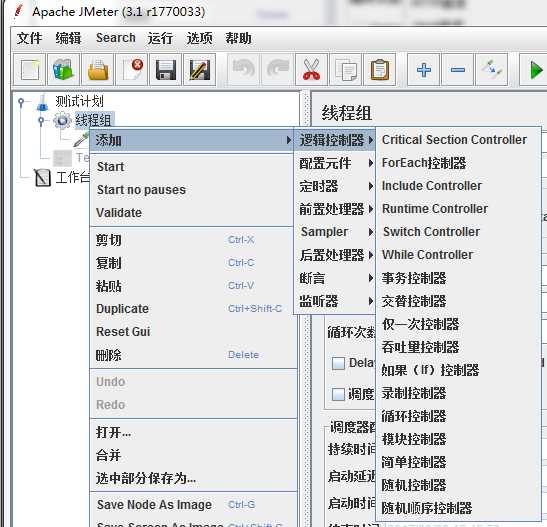Screen dimensions: 547x527
Task: Expand the 定时器 submenu
Action: pos(335,186)
